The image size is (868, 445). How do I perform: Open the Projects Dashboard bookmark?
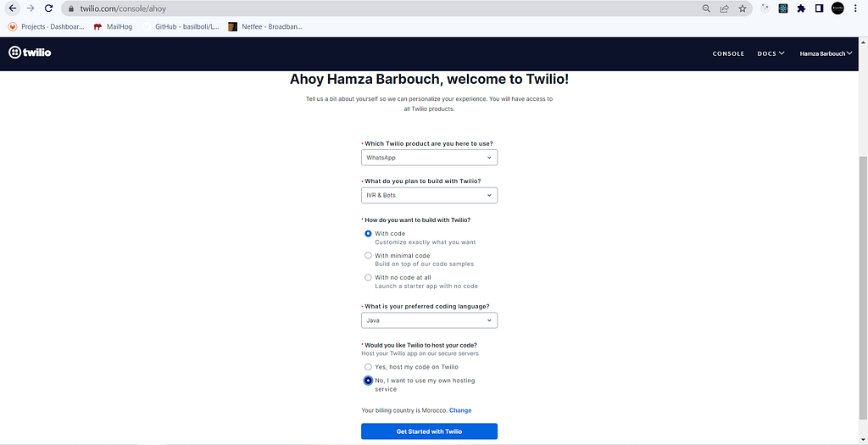(x=47, y=26)
